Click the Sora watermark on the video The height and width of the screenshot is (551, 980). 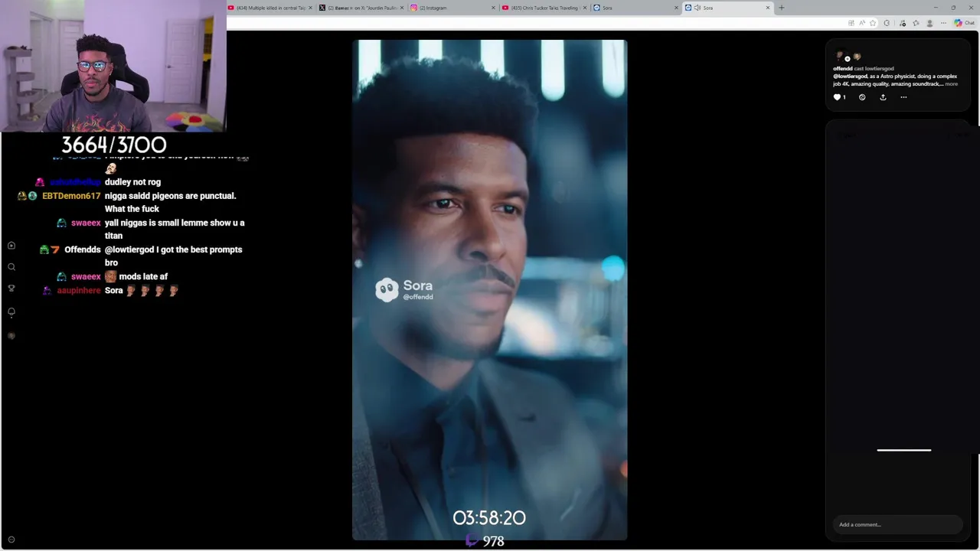coord(404,289)
